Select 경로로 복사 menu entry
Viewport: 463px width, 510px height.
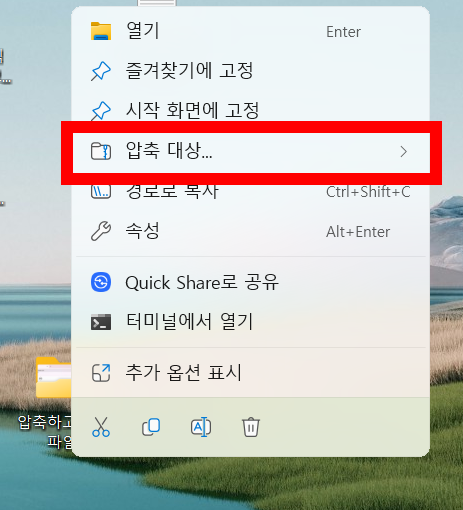[x=250, y=192]
